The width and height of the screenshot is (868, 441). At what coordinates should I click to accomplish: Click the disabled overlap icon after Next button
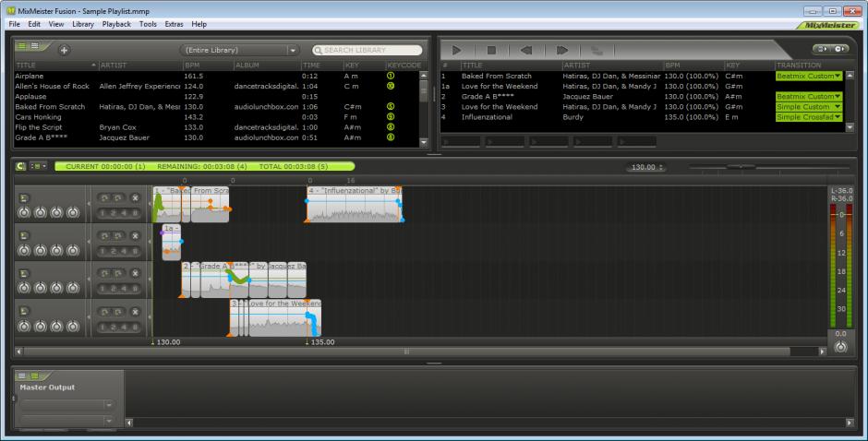pyautogui.click(x=597, y=51)
